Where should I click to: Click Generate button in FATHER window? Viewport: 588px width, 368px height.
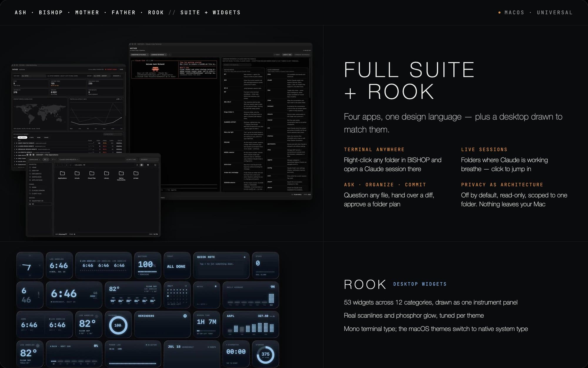pyautogui.click(x=117, y=76)
